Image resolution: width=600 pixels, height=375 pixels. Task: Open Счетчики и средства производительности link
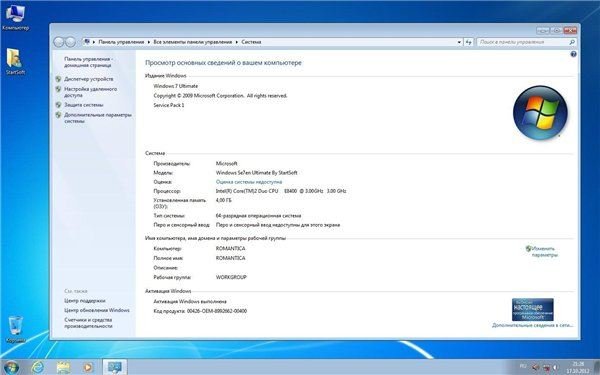[88, 323]
